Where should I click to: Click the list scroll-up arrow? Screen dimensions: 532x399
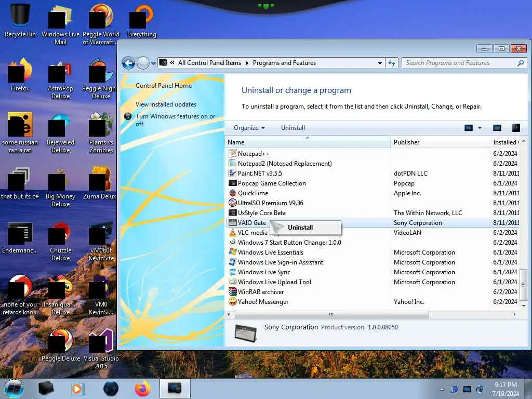pos(523,141)
